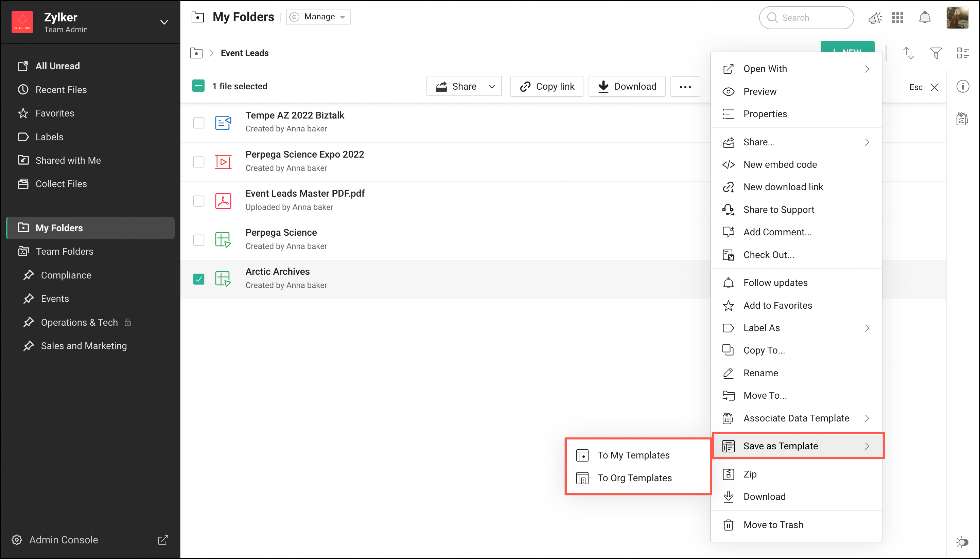Check the Tempe AZ 2022 Biztalk checkbox
This screenshot has width=980, height=559.
(x=198, y=123)
